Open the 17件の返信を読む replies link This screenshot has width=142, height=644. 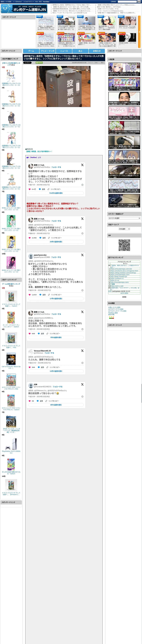[56, 298]
